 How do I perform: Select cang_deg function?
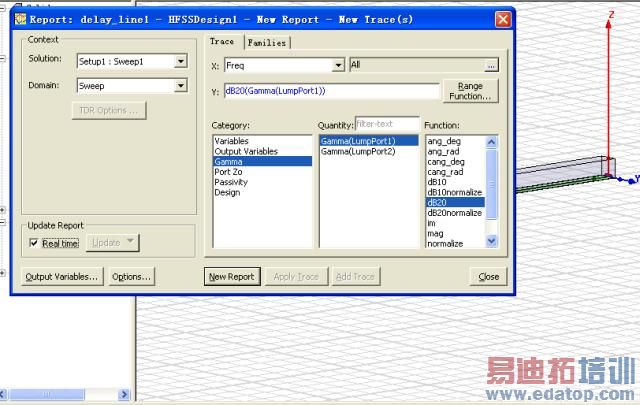[x=456, y=162]
